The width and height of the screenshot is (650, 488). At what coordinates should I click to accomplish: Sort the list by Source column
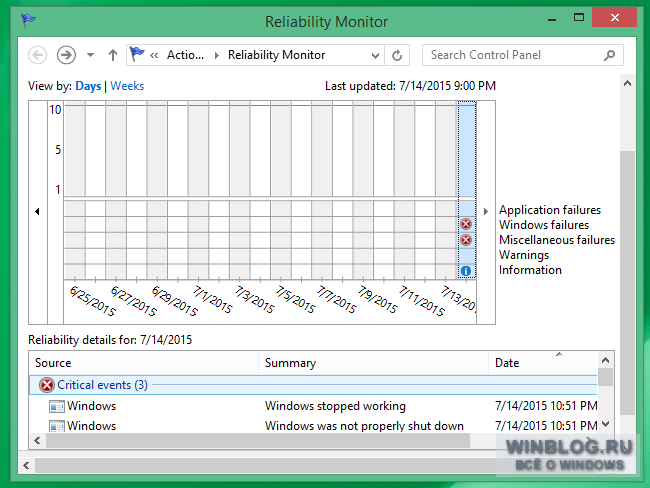(x=143, y=363)
